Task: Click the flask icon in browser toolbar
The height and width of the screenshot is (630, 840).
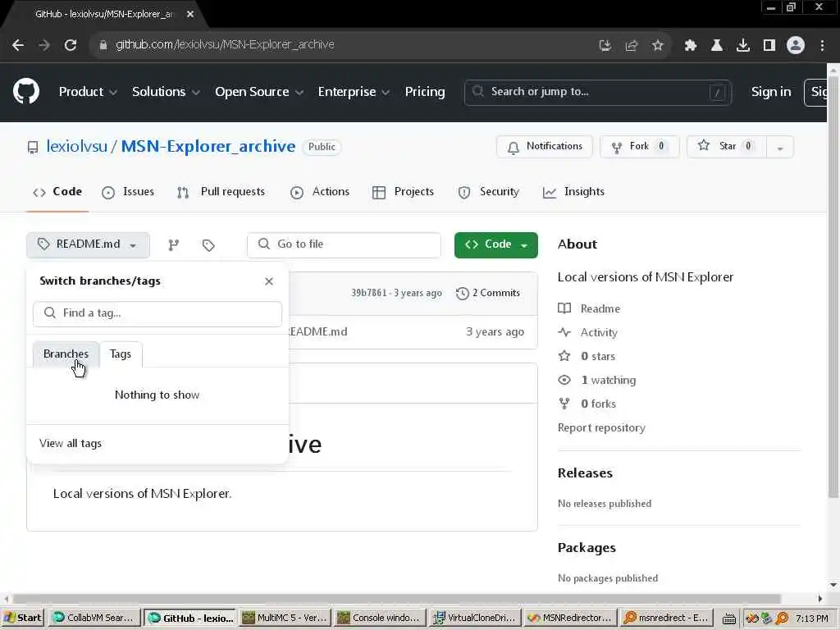Action: pos(716,46)
